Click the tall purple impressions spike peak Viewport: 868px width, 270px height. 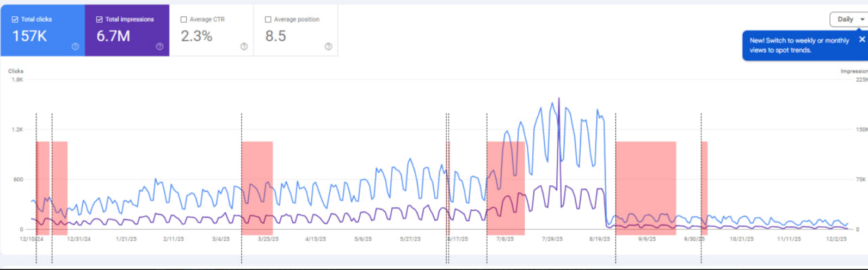tap(559, 100)
